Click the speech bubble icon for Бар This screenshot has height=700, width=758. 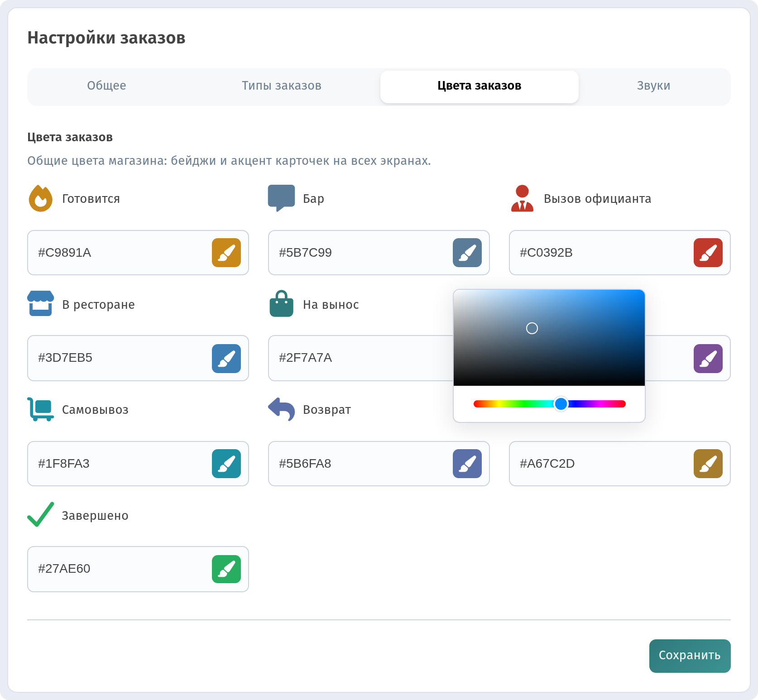(281, 198)
